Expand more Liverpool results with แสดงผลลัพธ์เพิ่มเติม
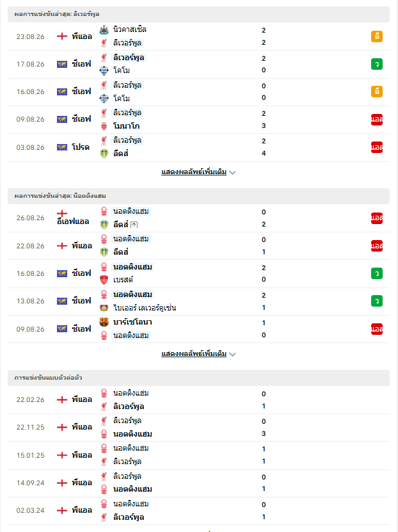This screenshot has height=532, width=398. [194, 172]
